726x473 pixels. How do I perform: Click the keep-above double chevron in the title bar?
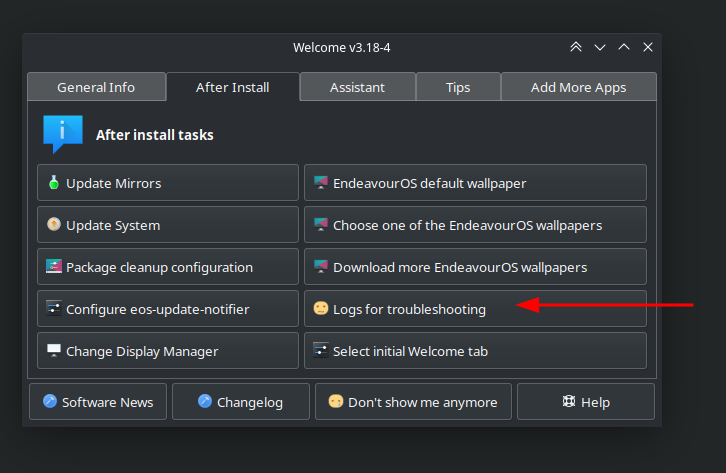click(x=576, y=47)
